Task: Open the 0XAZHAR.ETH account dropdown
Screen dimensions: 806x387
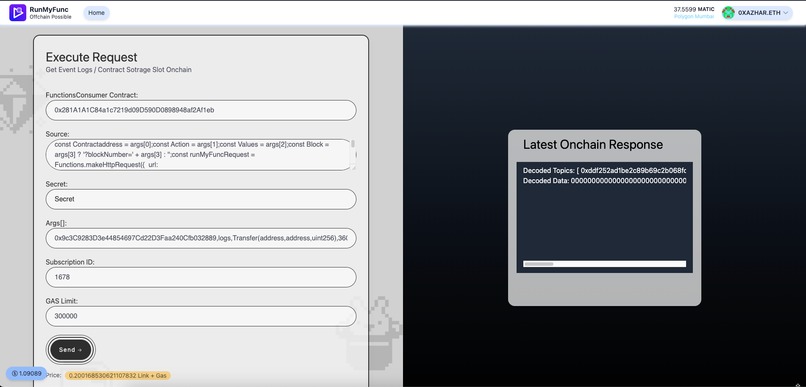Action: click(756, 13)
